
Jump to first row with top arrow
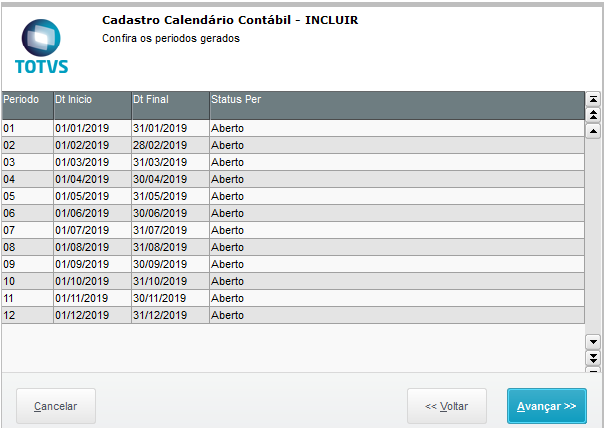pyautogui.click(x=593, y=100)
